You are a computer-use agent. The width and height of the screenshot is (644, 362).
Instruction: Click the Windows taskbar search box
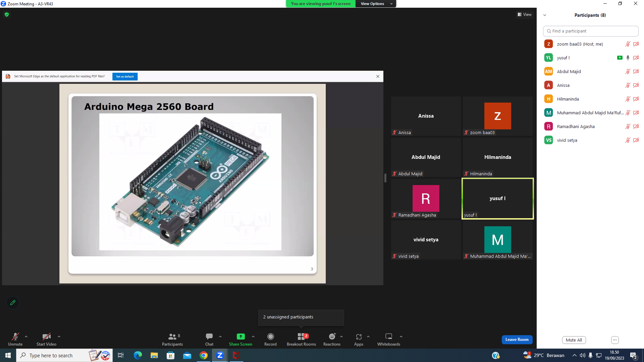tap(64, 355)
